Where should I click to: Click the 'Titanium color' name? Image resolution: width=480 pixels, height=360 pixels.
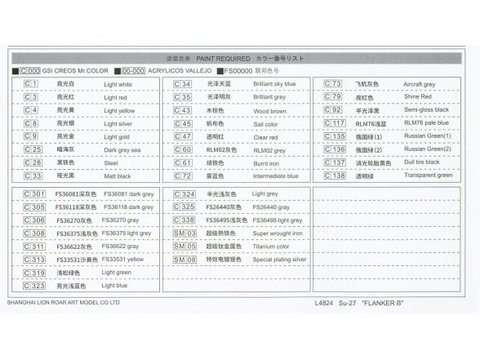pos(271,246)
